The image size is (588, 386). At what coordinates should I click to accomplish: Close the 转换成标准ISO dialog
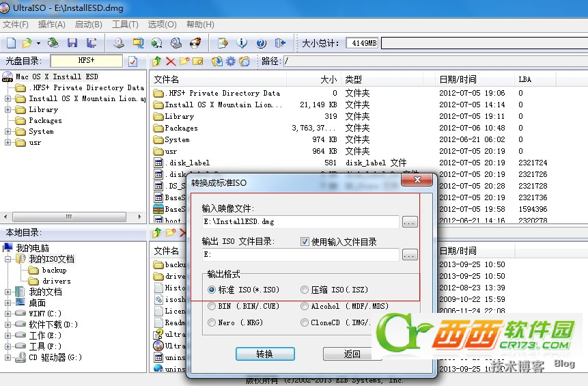[x=417, y=180]
